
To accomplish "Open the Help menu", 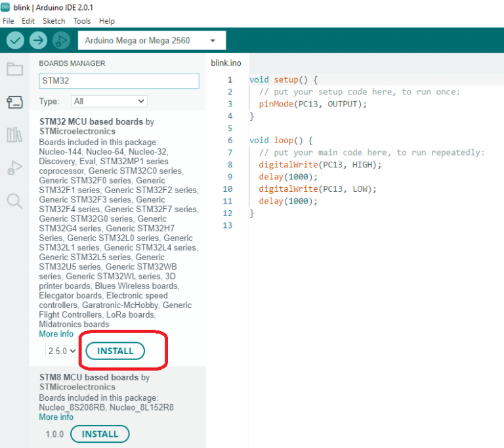I will pos(107,21).
